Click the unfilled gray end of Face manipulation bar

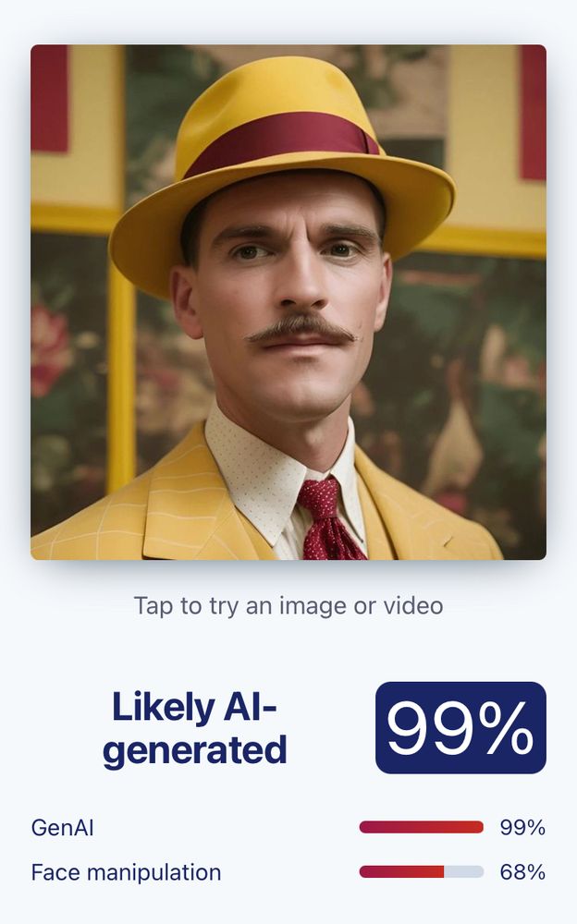(463, 871)
